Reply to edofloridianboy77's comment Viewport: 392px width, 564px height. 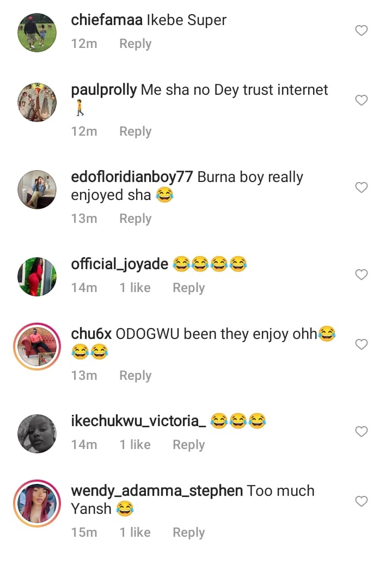[x=135, y=219]
